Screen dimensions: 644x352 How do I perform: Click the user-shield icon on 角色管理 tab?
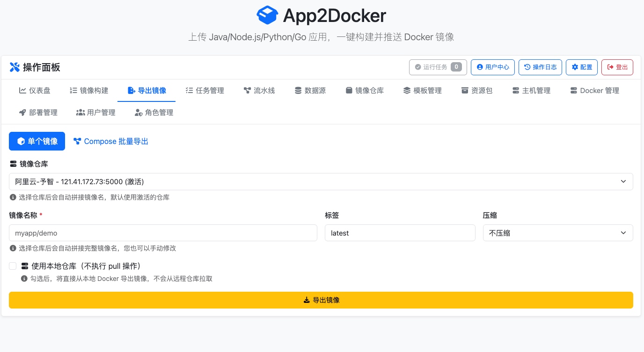tap(139, 113)
